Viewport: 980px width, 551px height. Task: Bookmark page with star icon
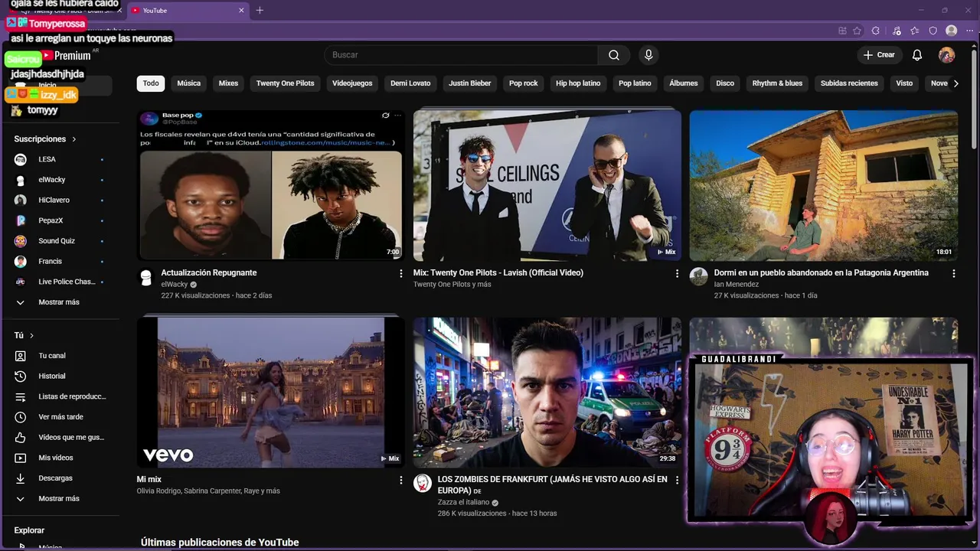[x=857, y=31]
